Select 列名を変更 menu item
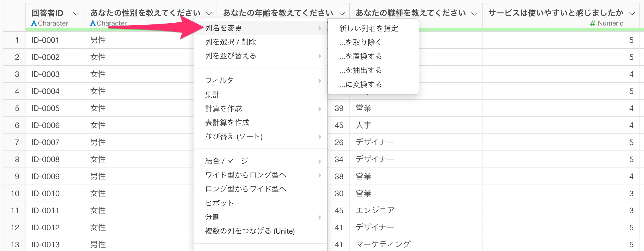 pyautogui.click(x=224, y=28)
